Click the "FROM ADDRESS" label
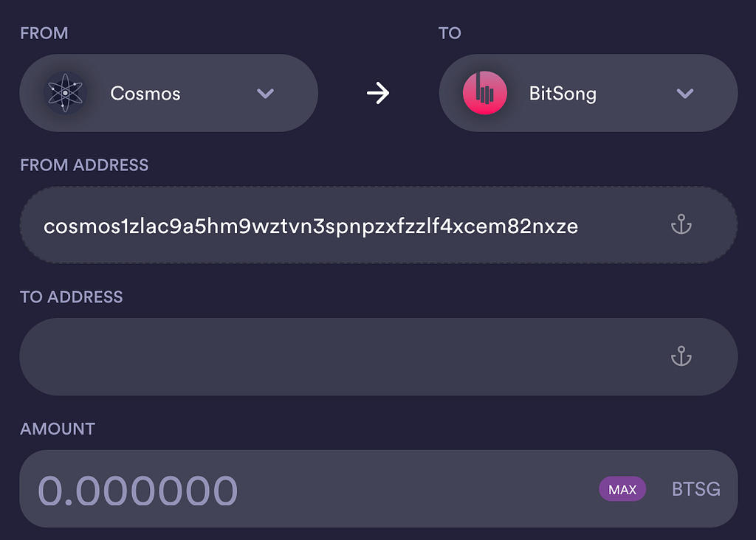Viewport: 756px width, 540px height. 84,165
